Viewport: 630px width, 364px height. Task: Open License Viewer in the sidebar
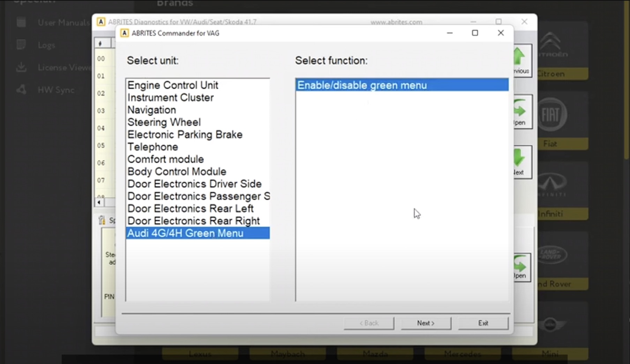click(x=54, y=67)
